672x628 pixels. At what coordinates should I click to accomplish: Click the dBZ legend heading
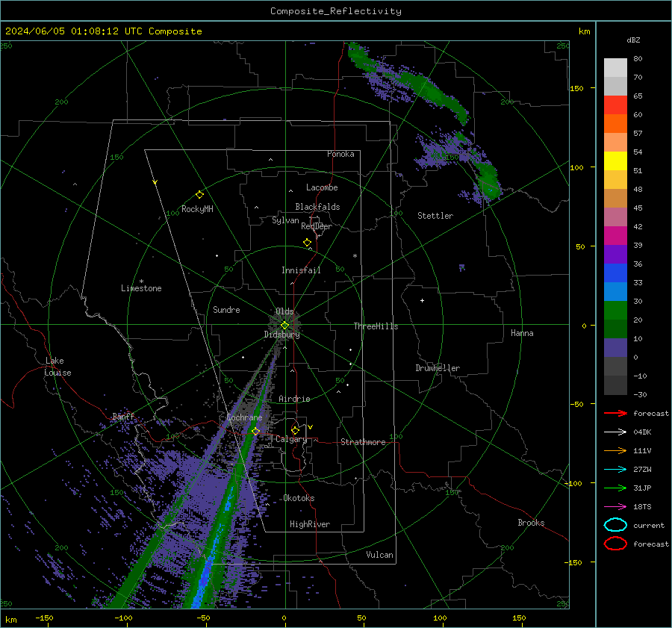[x=633, y=40]
